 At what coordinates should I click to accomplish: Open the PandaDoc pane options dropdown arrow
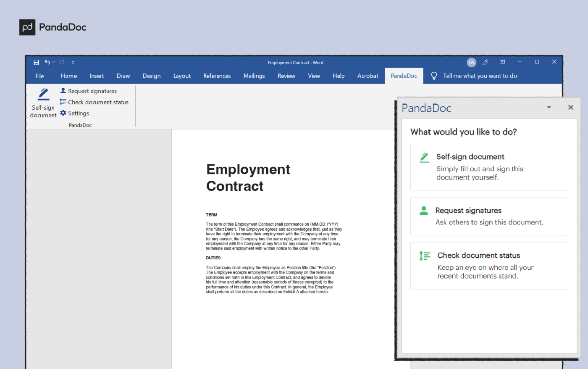[549, 108]
